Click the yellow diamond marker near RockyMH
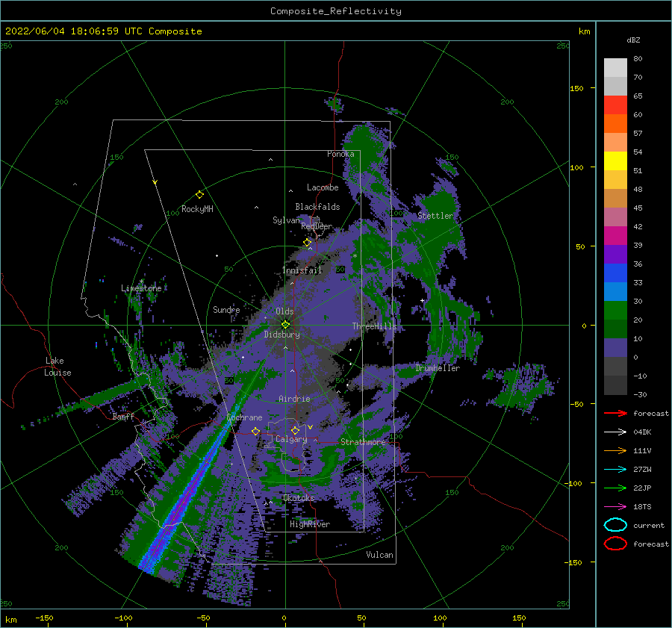The height and width of the screenshot is (628, 672). [x=199, y=195]
